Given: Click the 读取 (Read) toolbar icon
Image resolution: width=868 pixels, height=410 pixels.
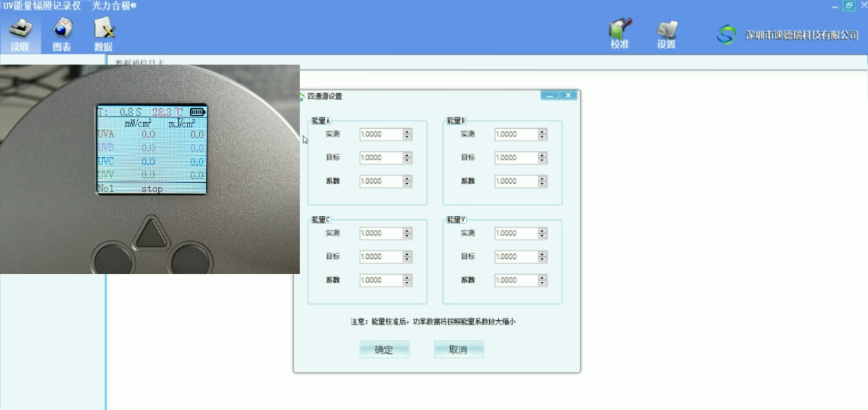Looking at the screenshot, I should pyautogui.click(x=20, y=34).
